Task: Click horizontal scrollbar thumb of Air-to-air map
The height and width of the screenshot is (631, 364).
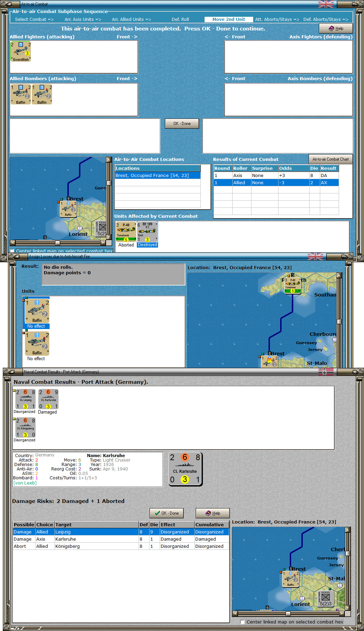Action: (x=57, y=243)
